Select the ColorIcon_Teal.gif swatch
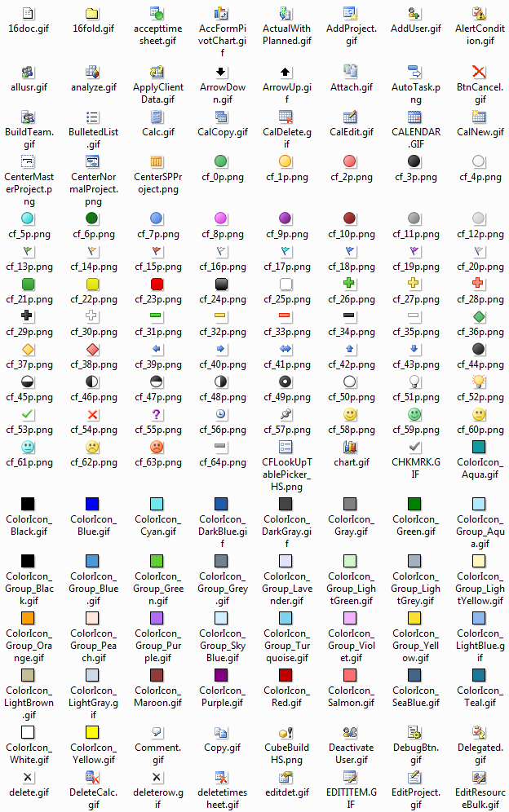 pos(479,675)
